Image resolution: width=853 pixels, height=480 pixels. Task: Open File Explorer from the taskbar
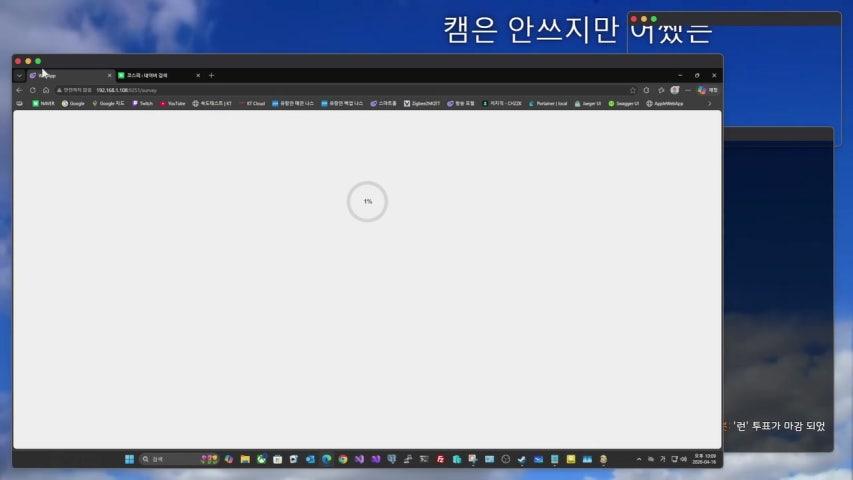tap(245, 459)
